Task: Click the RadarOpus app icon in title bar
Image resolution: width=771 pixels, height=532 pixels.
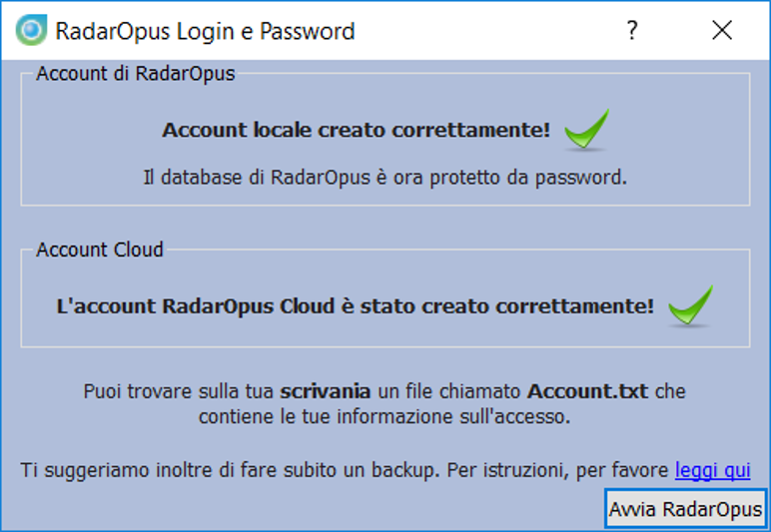Action: point(31,31)
